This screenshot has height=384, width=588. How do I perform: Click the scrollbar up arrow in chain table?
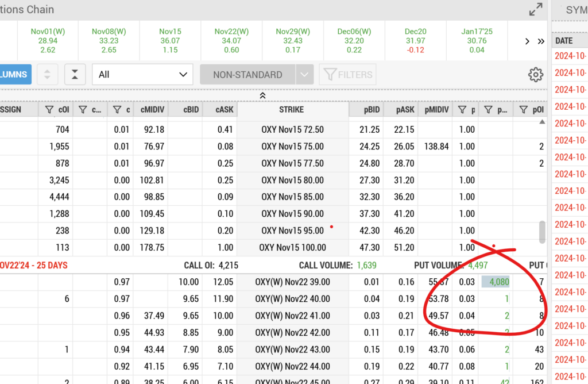tap(542, 122)
